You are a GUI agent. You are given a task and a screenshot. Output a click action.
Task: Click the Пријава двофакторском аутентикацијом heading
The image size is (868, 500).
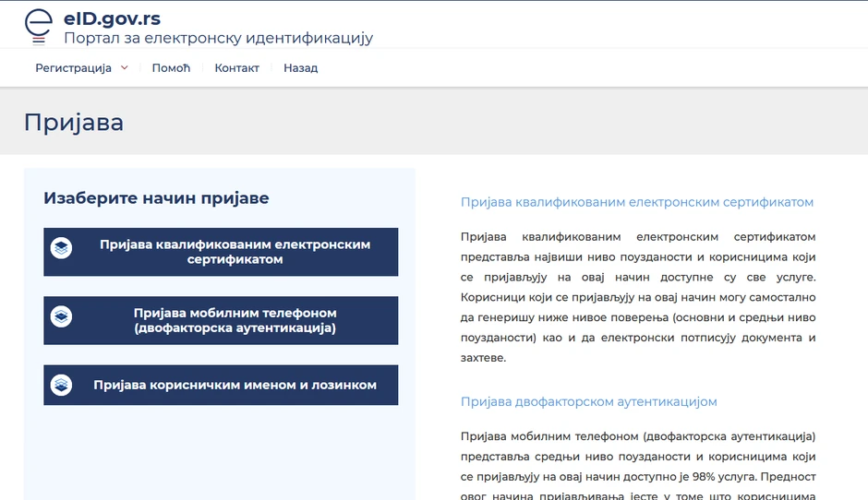588,401
